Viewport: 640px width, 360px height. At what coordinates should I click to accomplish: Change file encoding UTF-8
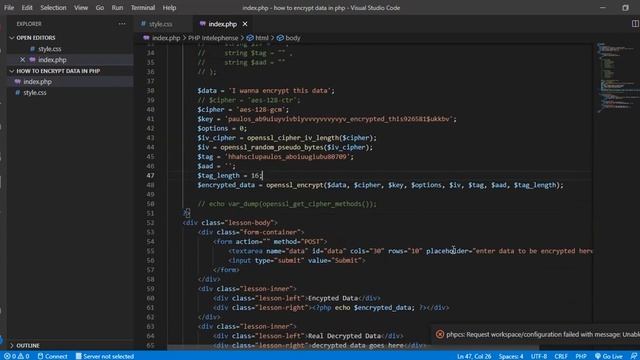[x=539, y=356]
